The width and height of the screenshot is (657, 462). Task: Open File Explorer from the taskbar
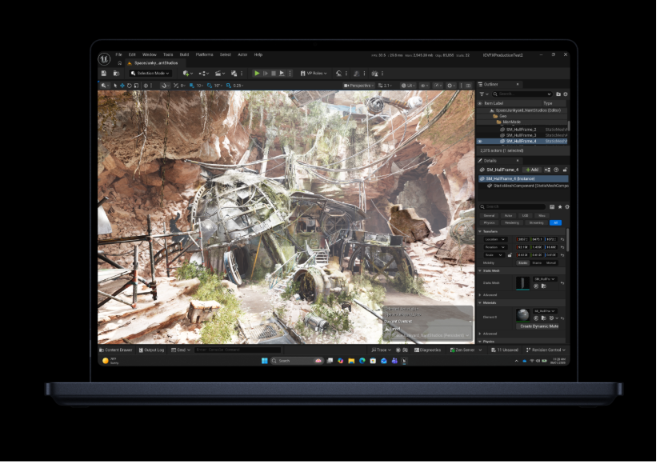coord(351,361)
